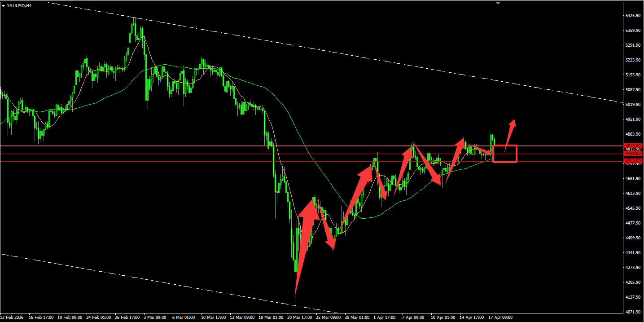The height and width of the screenshot is (322, 644).
Task: Click the 12 Feb 2026 date label
Action: click(x=13, y=317)
